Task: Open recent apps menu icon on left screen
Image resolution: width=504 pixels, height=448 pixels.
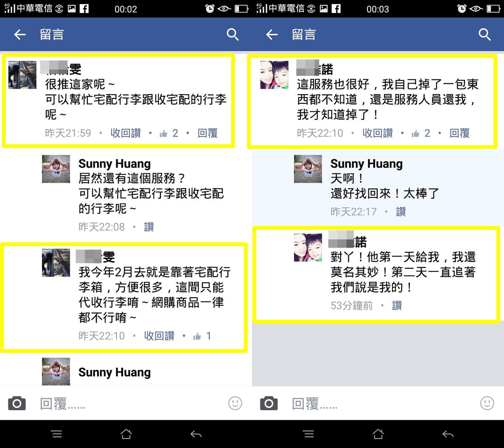Action: [x=57, y=434]
